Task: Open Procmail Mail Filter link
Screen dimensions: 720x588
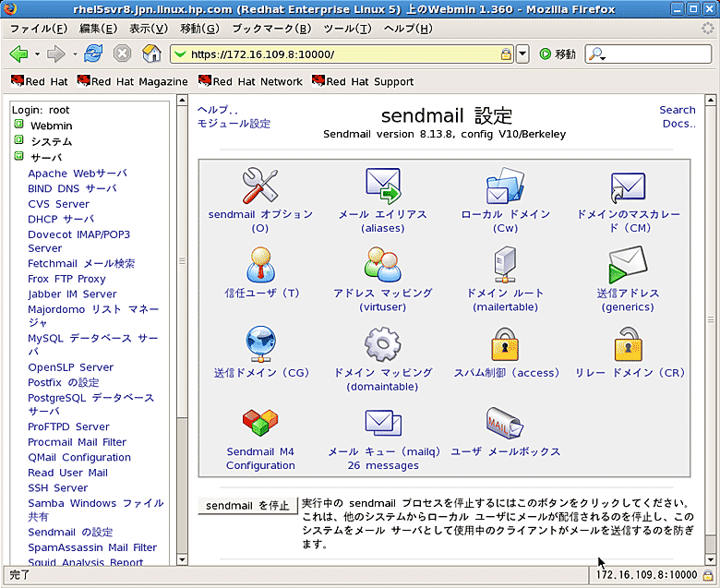Action: [x=77, y=442]
